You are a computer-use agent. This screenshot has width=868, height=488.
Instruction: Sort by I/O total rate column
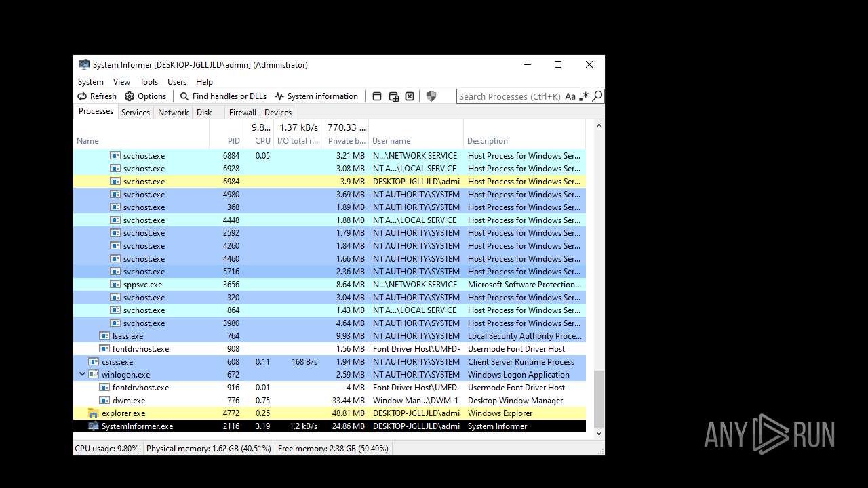pyautogui.click(x=298, y=134)
